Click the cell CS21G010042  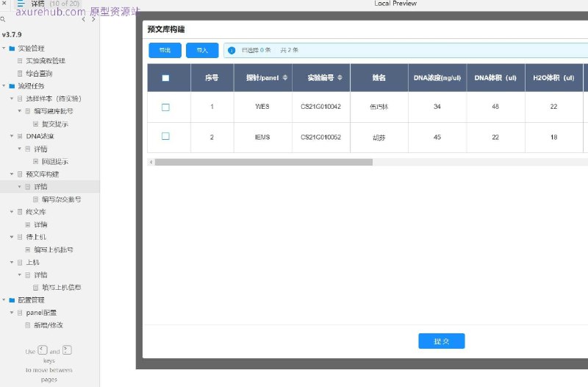(x=320, y=107)
